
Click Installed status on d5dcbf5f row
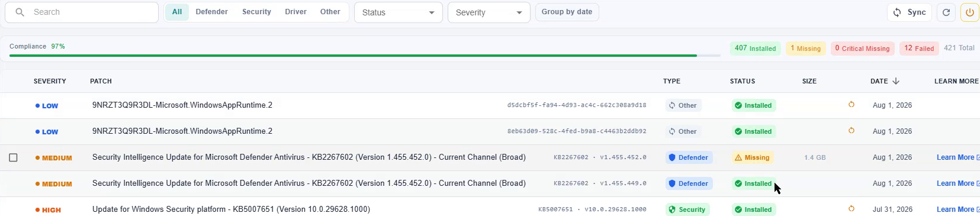[x=754, y=105]
